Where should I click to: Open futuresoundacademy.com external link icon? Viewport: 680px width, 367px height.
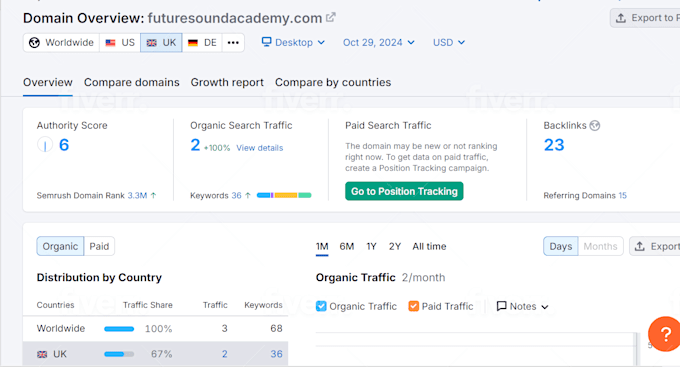331,17
